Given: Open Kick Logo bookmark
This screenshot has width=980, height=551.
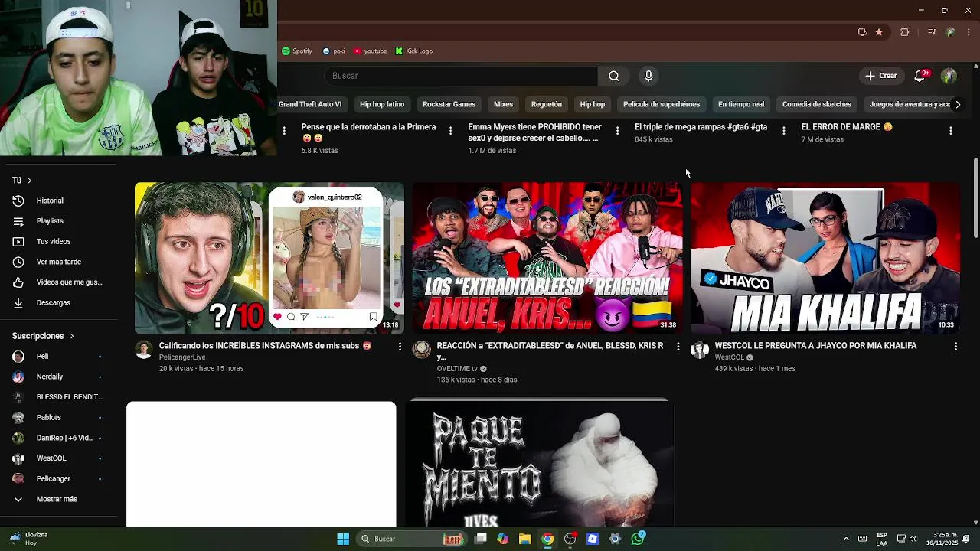Looking at the screenshot, I should click(x=414, y=51).
